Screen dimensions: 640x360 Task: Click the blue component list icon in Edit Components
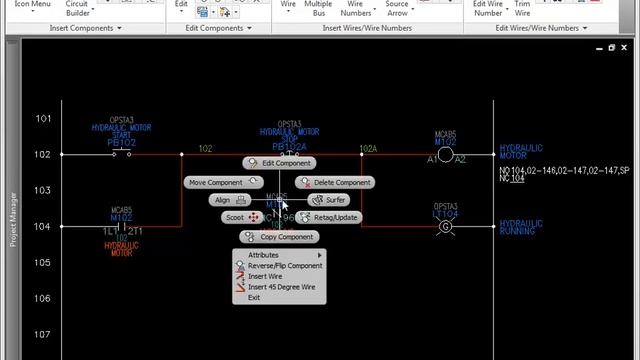tap(202, 12)
